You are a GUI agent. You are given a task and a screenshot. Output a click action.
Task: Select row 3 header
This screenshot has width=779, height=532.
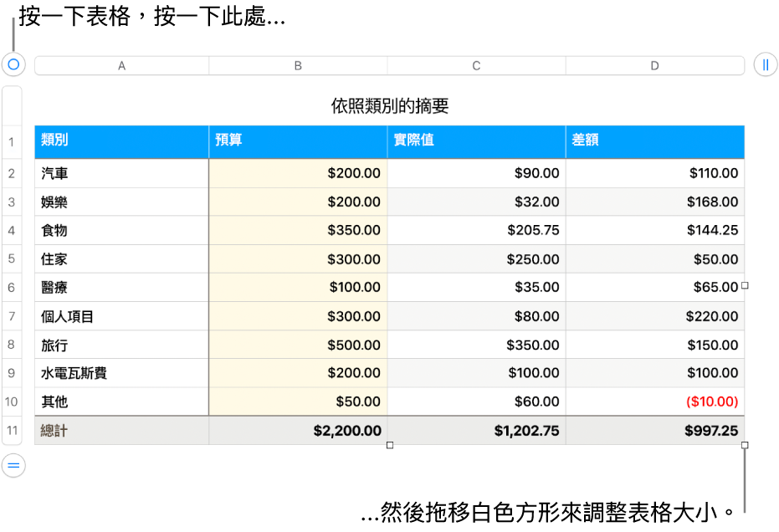click(x=12, y=202)
